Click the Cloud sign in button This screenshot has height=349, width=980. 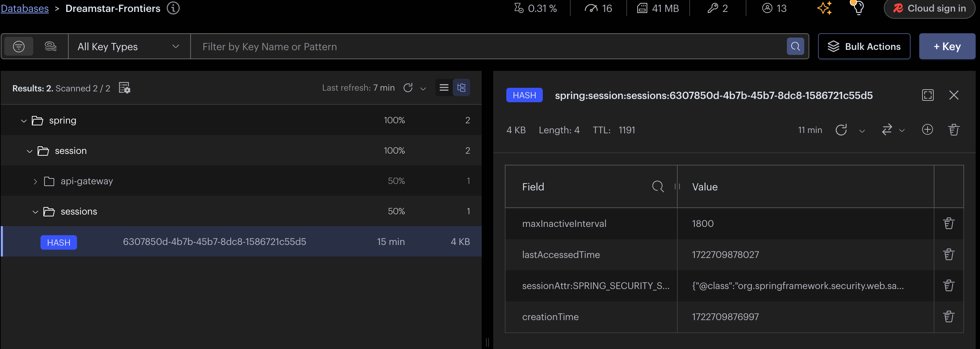click(x=929, y=8)
